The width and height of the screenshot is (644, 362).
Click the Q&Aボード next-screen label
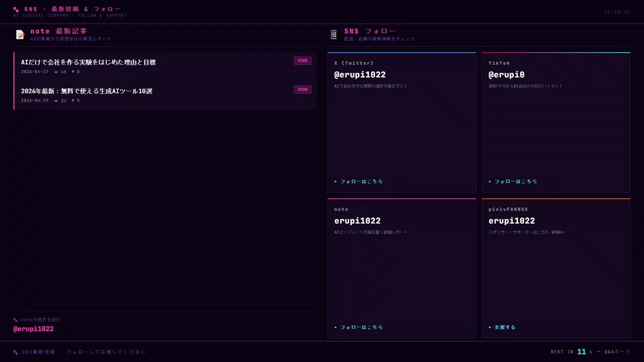tap(617, 352)
